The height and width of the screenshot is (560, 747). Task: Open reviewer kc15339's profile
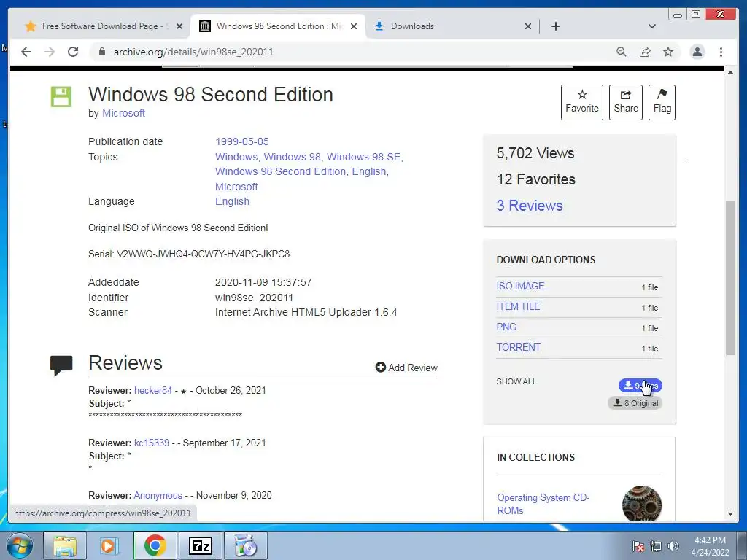pos(152,443)
